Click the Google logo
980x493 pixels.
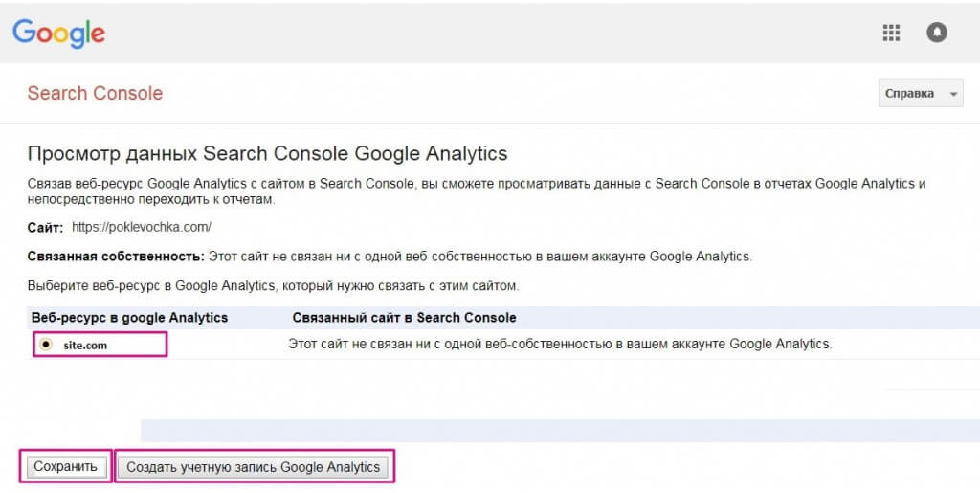click(x=58, y=33)
